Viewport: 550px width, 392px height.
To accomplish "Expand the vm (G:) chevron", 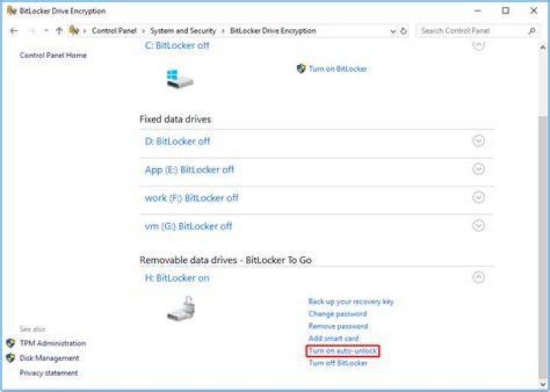I will click(x=478, y=225).
